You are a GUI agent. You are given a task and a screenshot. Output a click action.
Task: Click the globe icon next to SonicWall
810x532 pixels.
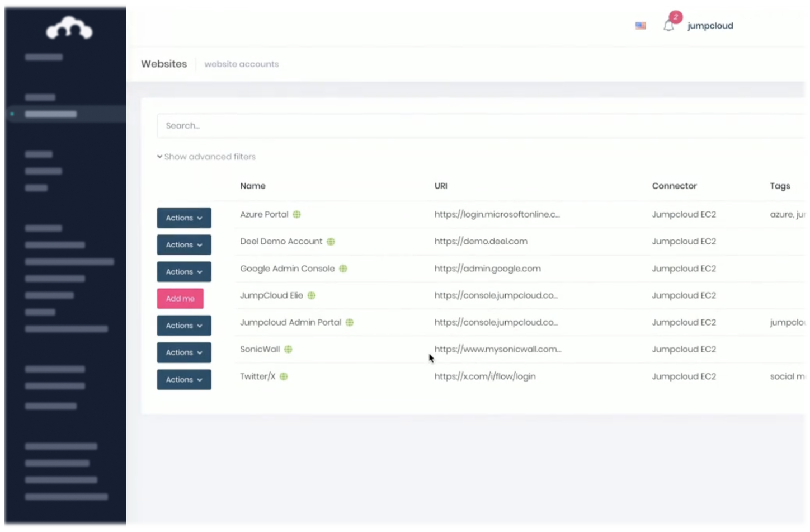[x=288, y=350]
